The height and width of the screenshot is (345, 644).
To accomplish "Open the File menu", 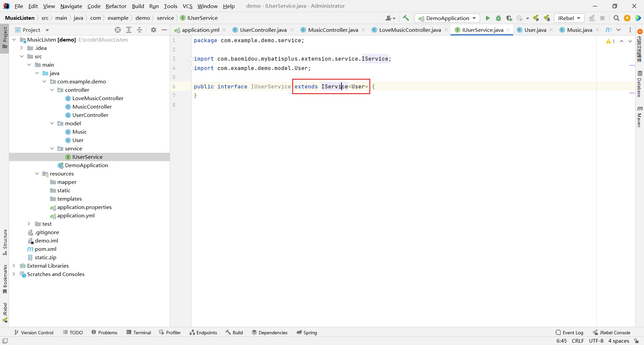I will click(x=19, y=6).
